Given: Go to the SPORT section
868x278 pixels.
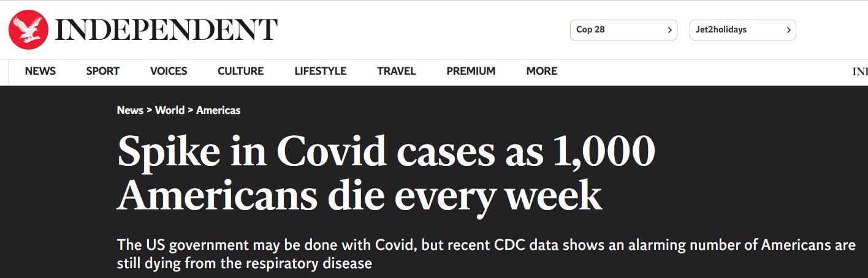Looking at the screenshot, I should (x=103, y=71).
